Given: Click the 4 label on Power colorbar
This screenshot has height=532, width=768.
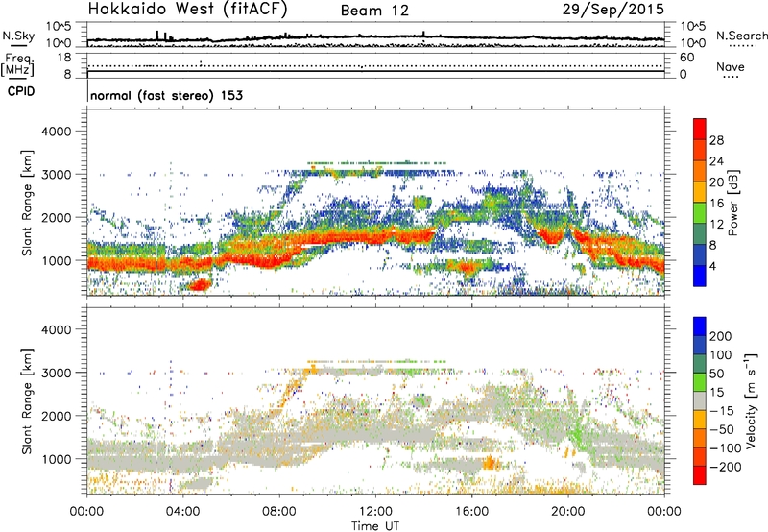Looking at the screenshot, I should [x=712, y=266].
